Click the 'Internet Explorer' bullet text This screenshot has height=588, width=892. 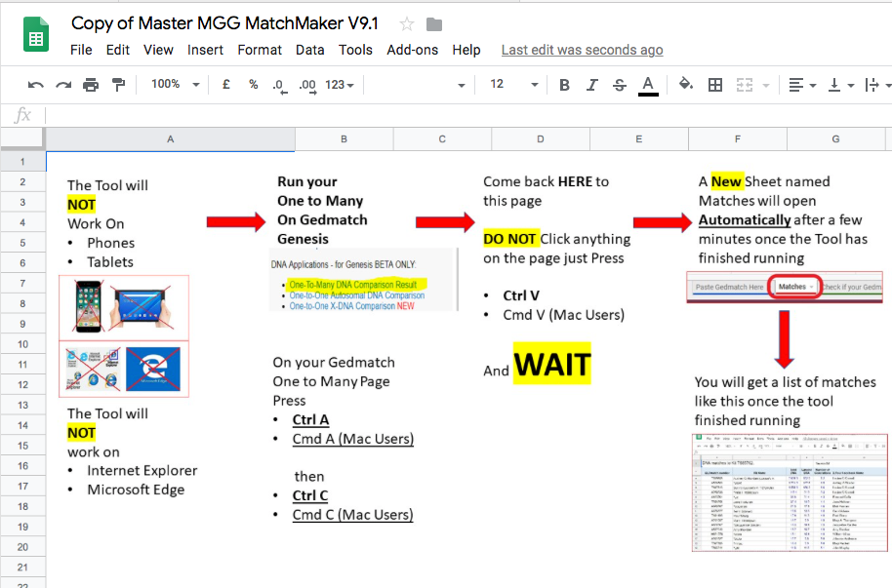[142, 471]
